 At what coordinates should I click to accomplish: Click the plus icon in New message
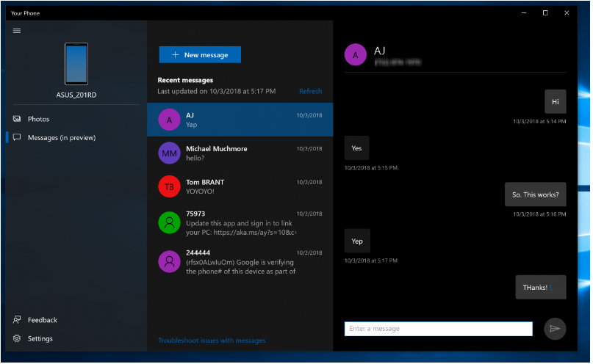point(175,55)
